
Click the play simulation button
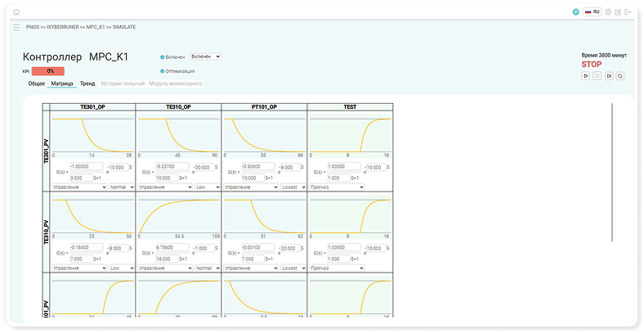585,75
